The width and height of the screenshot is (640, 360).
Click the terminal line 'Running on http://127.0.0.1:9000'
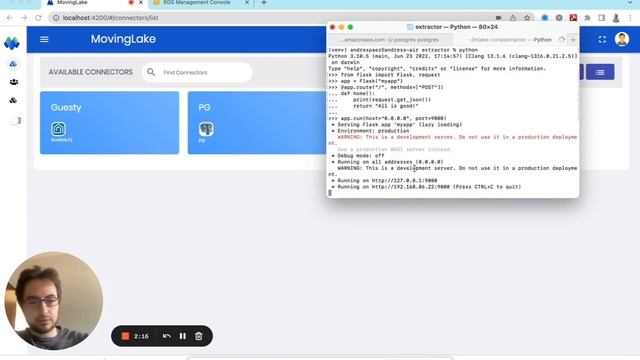point(387,180)
